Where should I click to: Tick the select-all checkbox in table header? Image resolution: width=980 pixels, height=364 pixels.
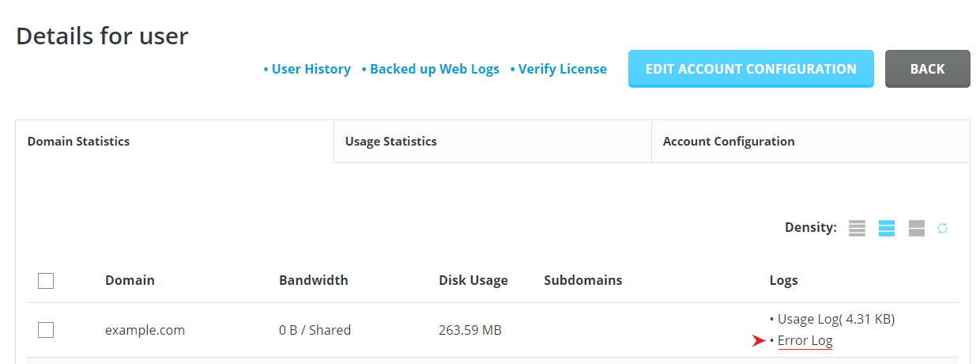pyautogui.click(x=46, y=280)
